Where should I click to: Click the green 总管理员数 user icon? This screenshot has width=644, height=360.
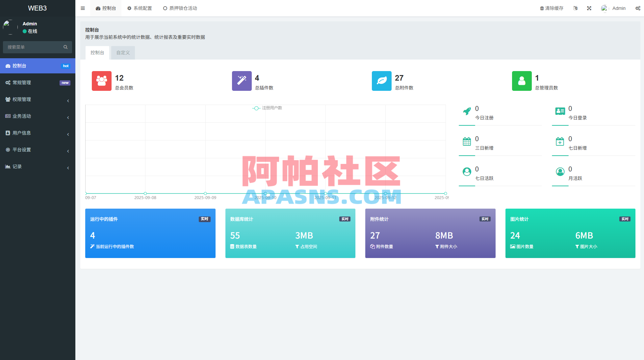click(522, 81)
